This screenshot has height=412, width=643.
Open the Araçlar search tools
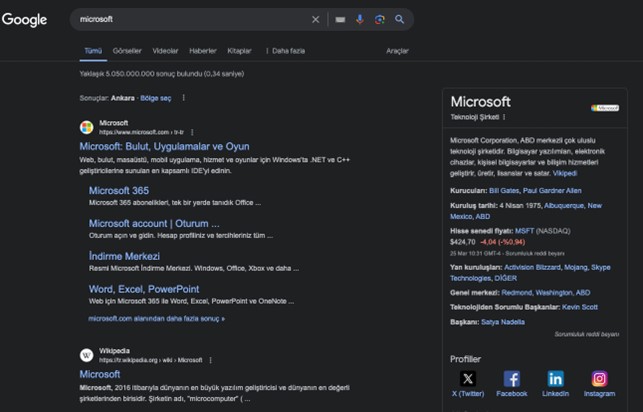pyautogui.click(x=397, y=50)
